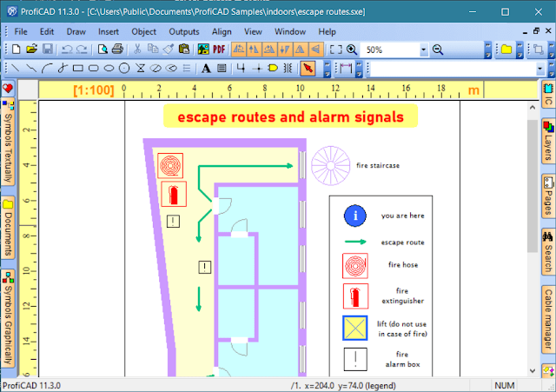The height and width of the screenshot is (392, 556).
Task: Export the drawing to PDF
Action: point(219,50)
